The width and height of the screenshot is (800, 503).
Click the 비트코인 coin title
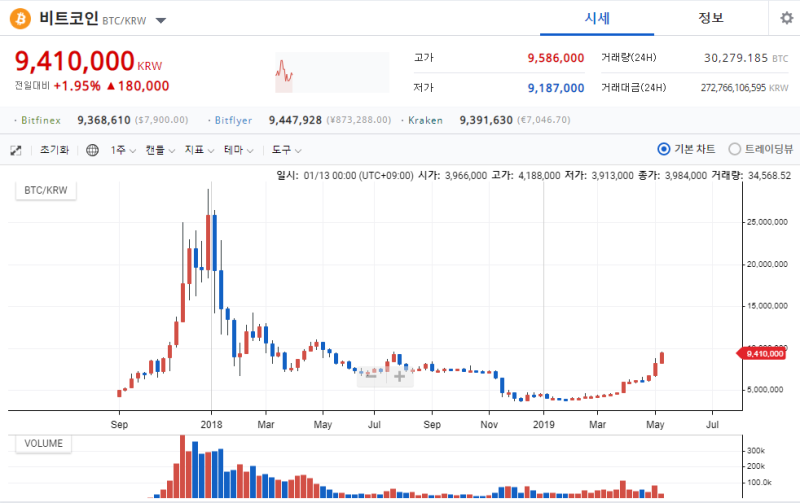[x=69, y=18]
